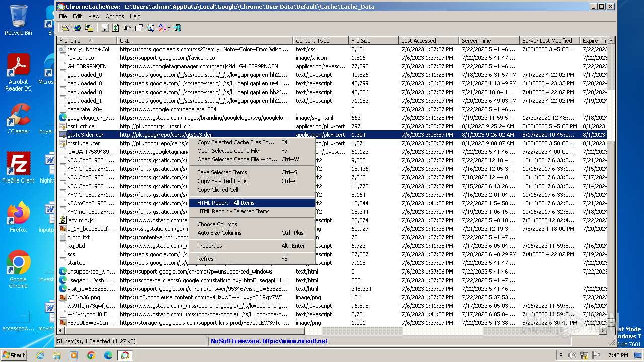Click the A-Z sort toolbar icon

coord(162,28)
